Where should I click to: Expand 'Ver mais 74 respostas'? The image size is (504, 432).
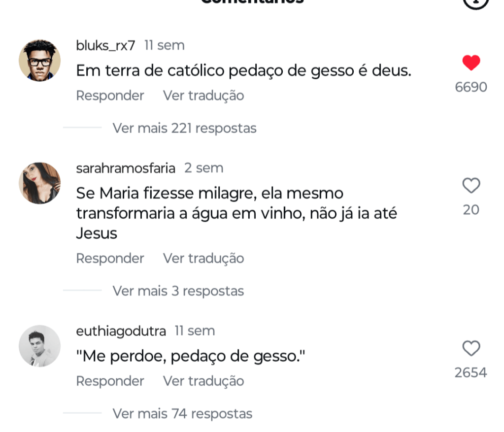[x=182, y=414]
